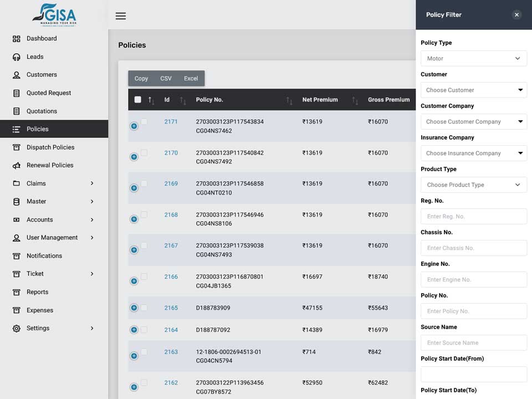Click the Renewal Policies megaphone icon
The image size is (532, 399).
click(x=16, y=166)
